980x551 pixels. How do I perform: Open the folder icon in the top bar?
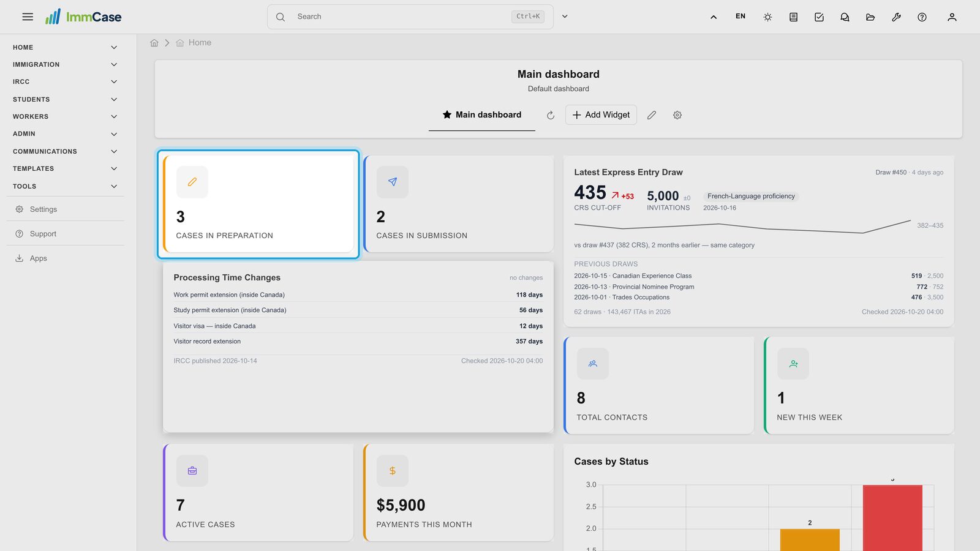(x=870, y=17)
